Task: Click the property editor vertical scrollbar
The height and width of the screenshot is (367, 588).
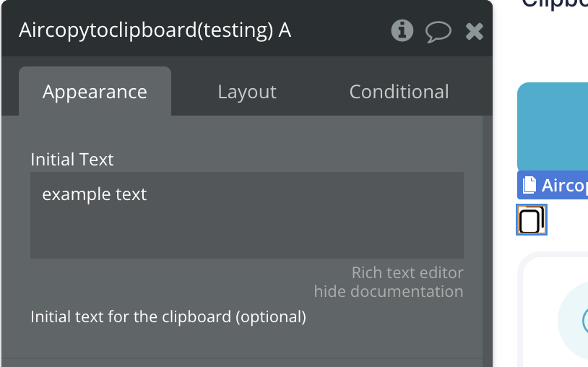Action: point(488,238)
